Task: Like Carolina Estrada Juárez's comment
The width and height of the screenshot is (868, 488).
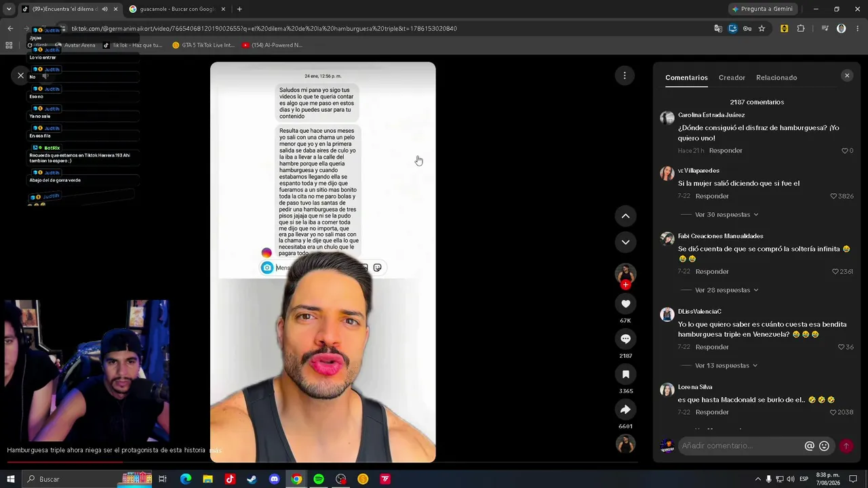Action: tap(845, 150)
